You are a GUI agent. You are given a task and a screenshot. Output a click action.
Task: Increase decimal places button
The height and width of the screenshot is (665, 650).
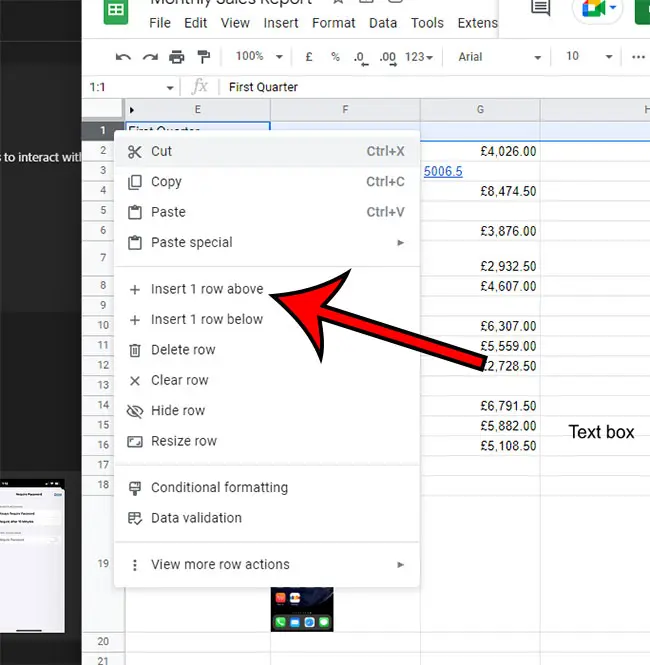tap(386, 57)
